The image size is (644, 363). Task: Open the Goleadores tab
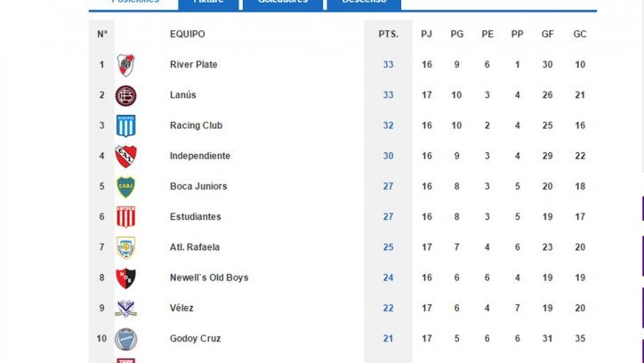click(283, 3)
